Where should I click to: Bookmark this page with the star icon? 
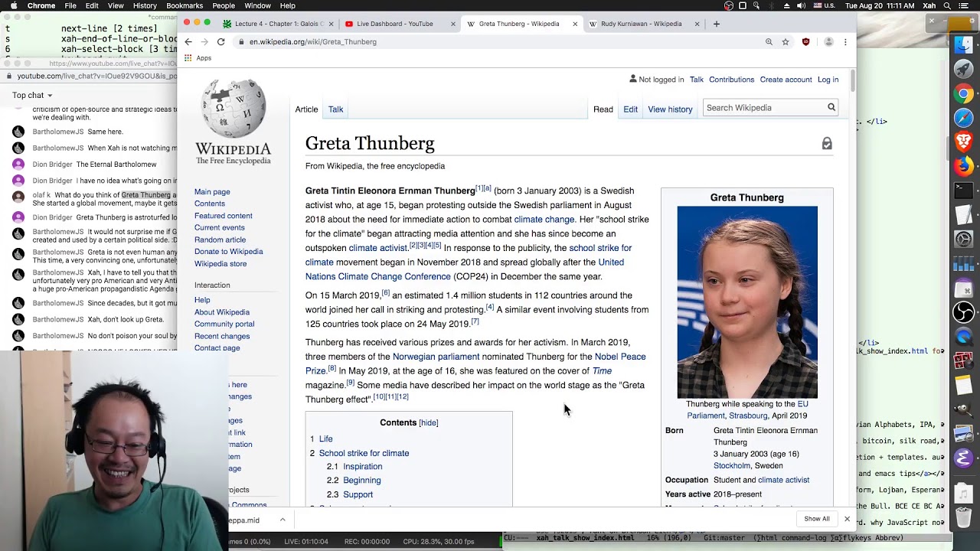[786, 42]
